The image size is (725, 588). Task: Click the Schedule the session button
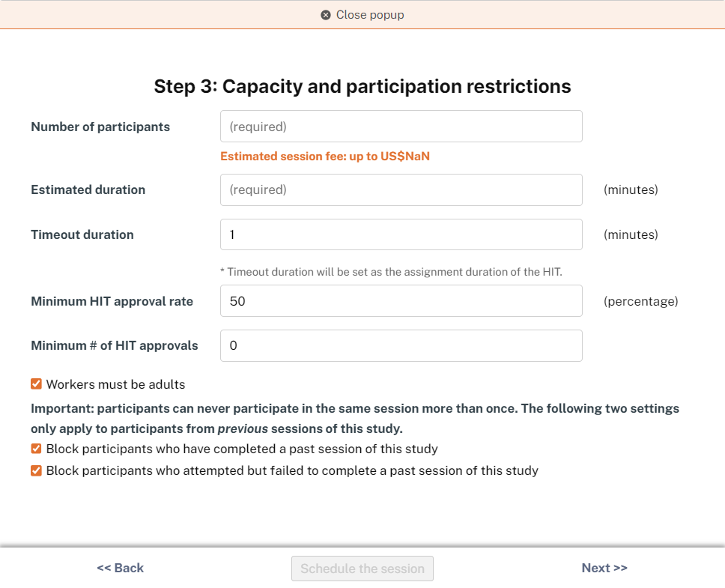pos(362,568)
